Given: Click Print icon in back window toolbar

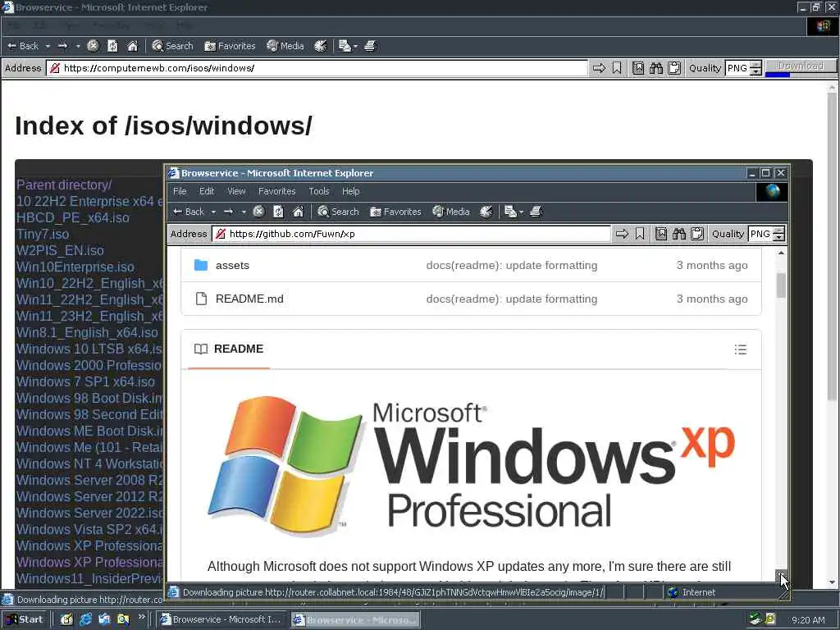Looking at the screenshot, I should [x=371, y=46].
